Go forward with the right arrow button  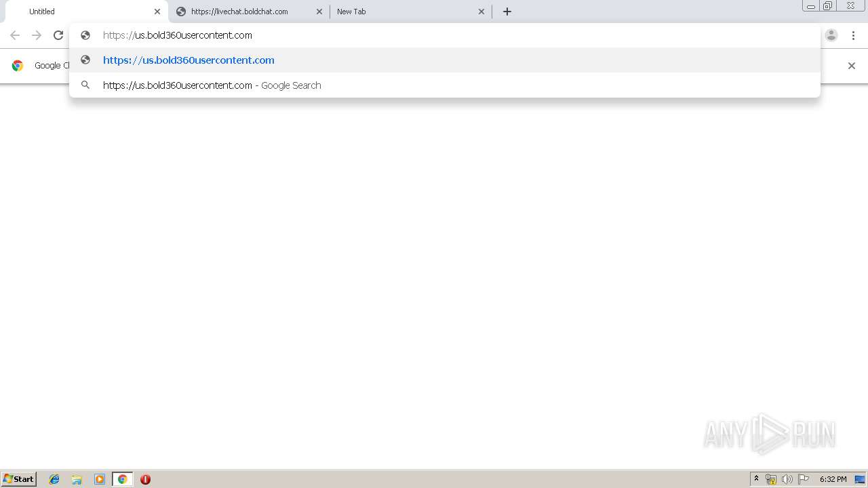(37, 35)
